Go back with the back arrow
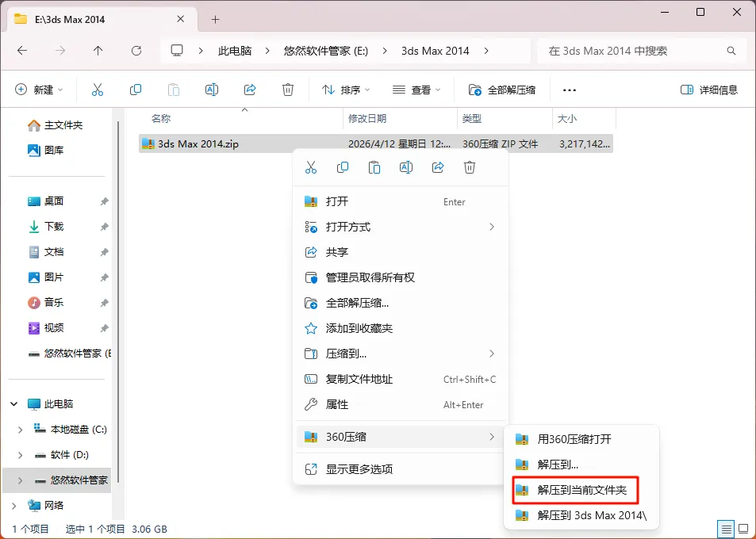Image resolution: width=756 pixels, height=539 pixels. tap(22, 51)
